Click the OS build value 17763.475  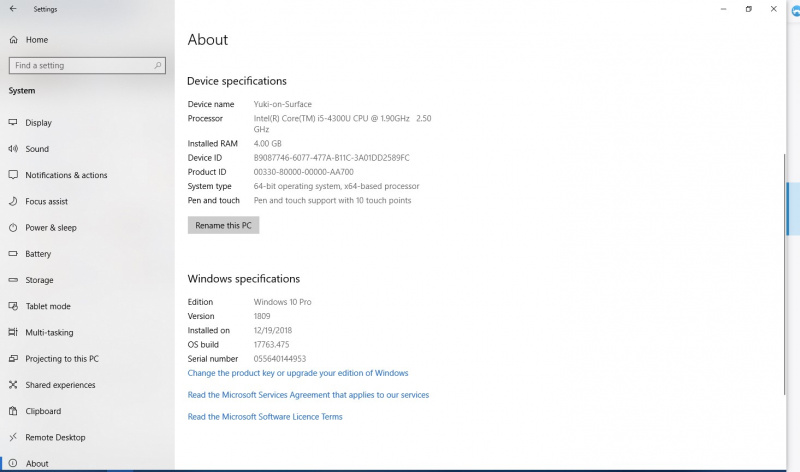click(271, 345)
